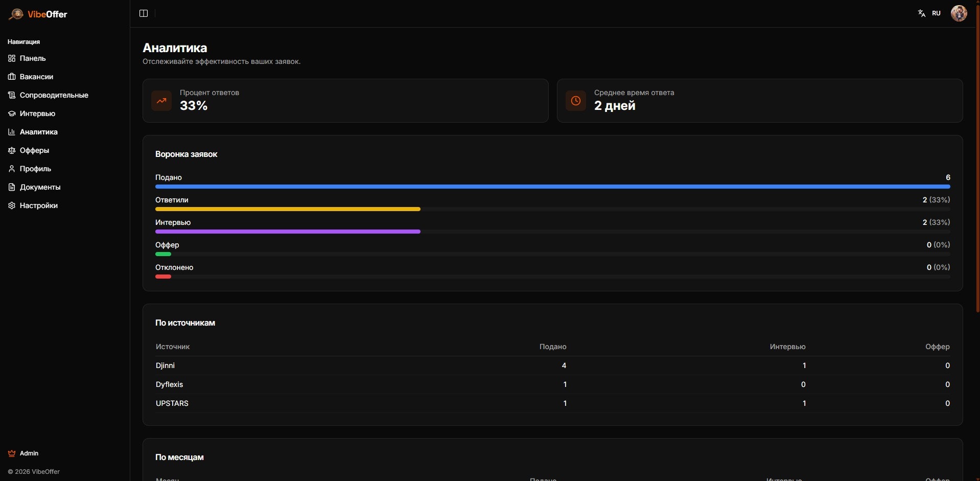Viewport: 980px width, 481px height.
Task: Click Интервью column header in sources table
Action: click(787, 347)
